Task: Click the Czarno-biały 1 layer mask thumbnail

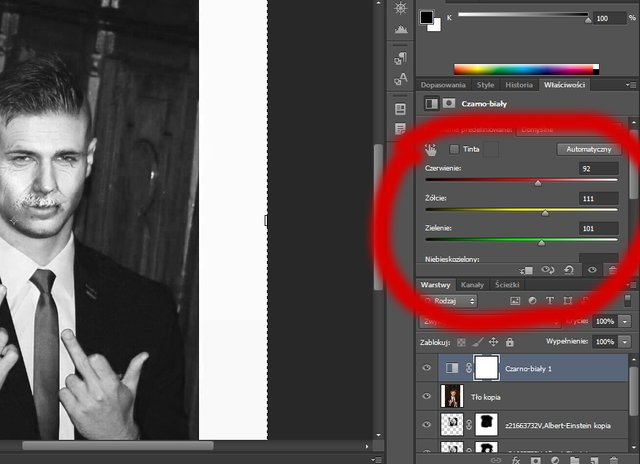Action: point(486,368)
